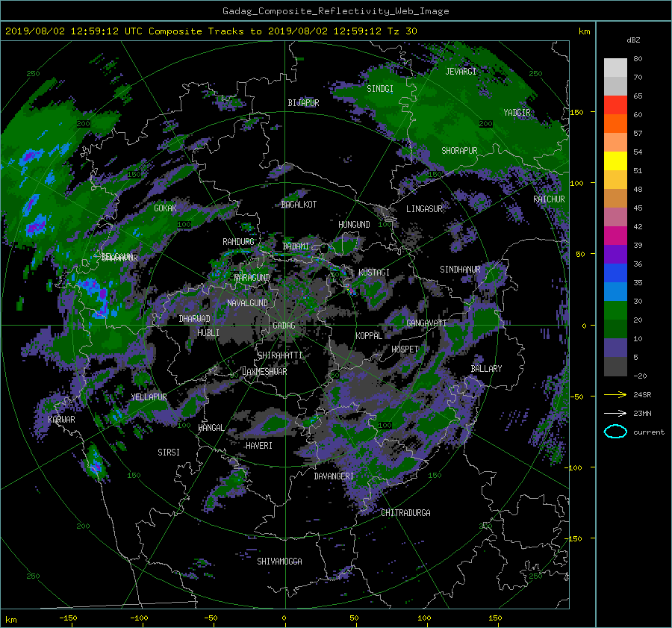Image resolution: width=672 pixels, height=628 pixels.
Task: Pick the purple 10 dBZ swatch
Action: pos(615,348)
